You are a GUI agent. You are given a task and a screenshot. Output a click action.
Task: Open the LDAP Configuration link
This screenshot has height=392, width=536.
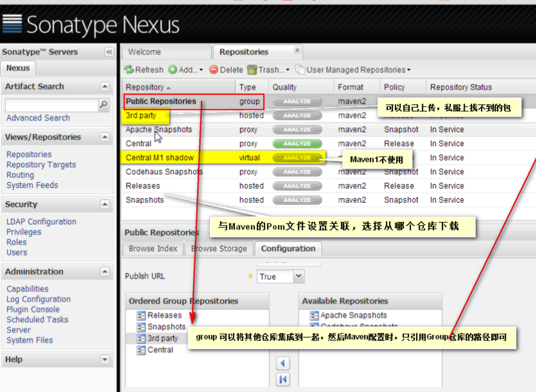tap(41, 221)
